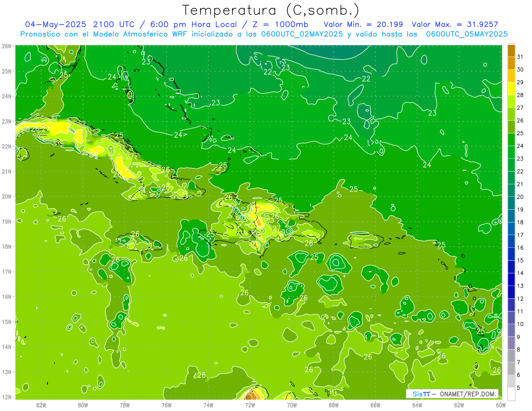Viewport: 532px width, 411px height.
Task: Click the color scale label "20"
Action: (520, 196)
